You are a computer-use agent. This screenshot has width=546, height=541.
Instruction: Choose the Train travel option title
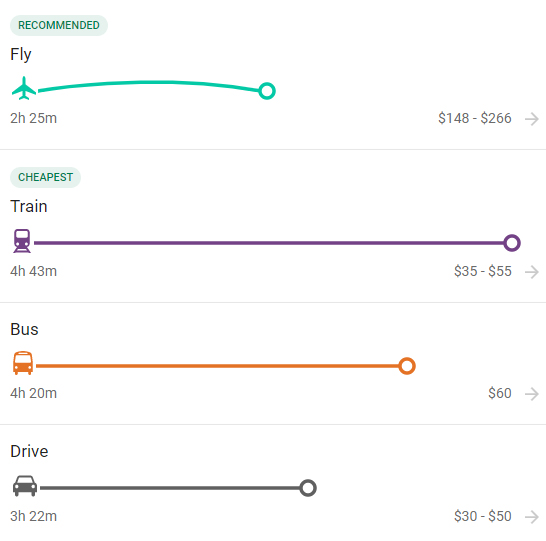29,206
